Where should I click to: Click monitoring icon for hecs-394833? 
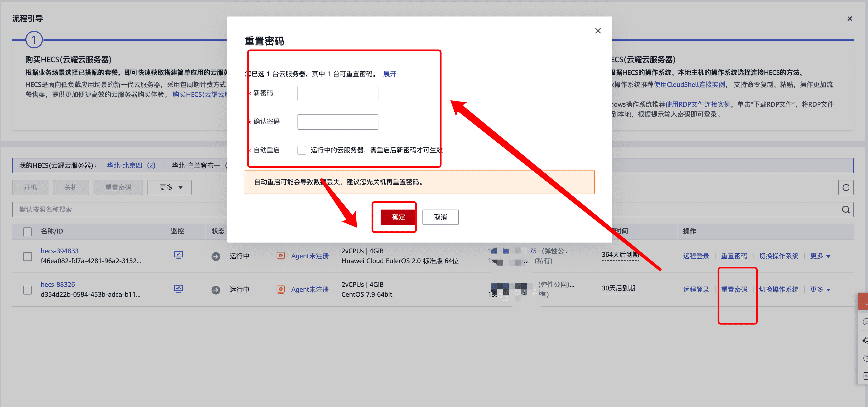(178, 255)
